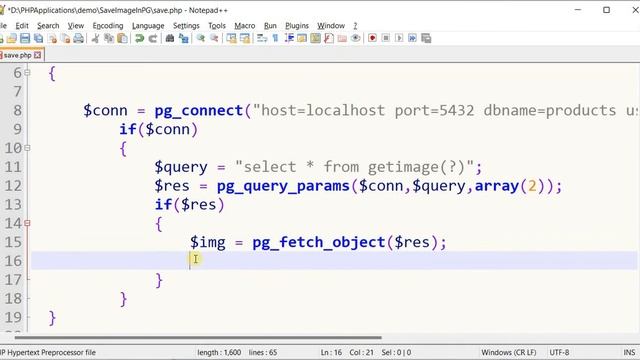Collapse the fold marker at line 14
Image resolution: width=640 pixels, height=360 pixels.
tap(27, 223)
